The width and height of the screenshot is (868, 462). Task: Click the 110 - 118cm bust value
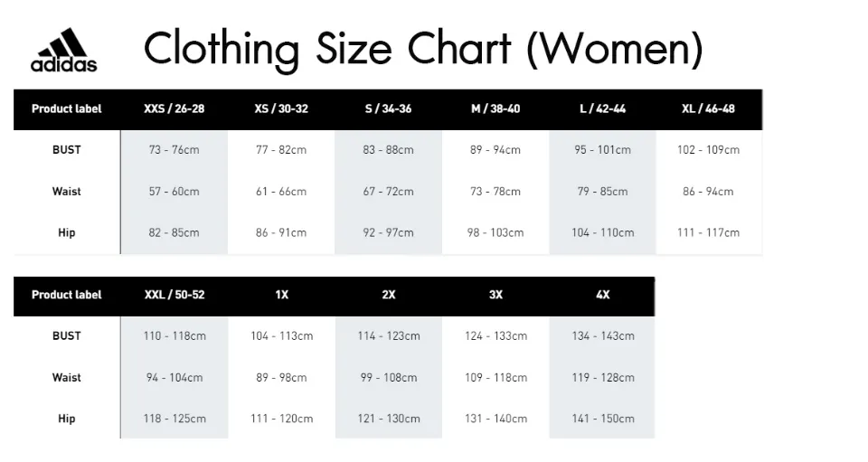(175, 335)
